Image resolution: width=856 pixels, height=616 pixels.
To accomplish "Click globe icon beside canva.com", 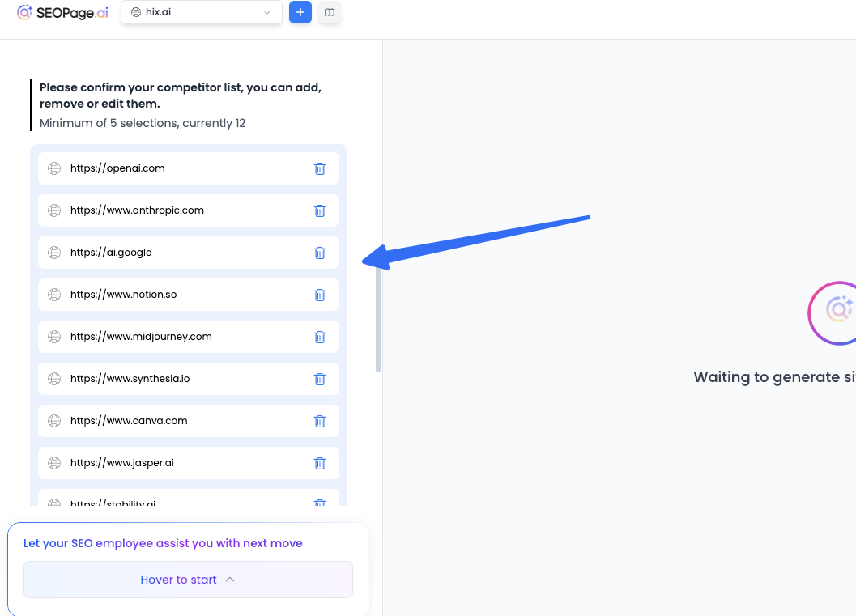I will (54, 421).
